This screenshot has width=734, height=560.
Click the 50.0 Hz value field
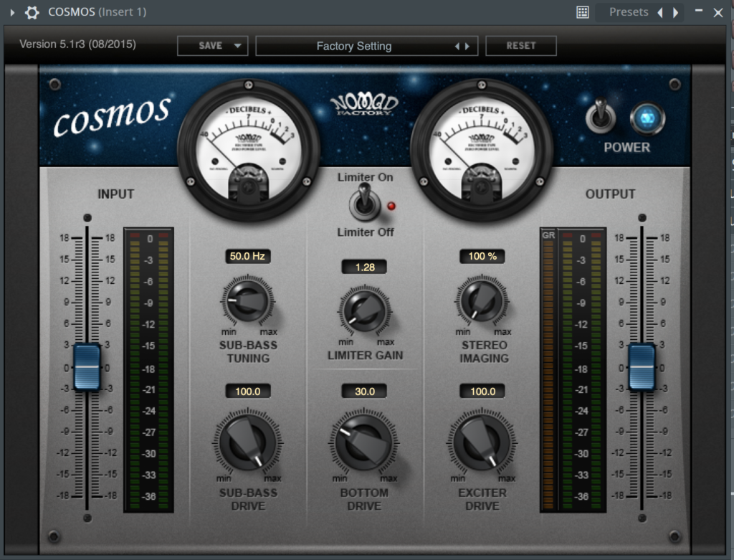coord(247,256)
